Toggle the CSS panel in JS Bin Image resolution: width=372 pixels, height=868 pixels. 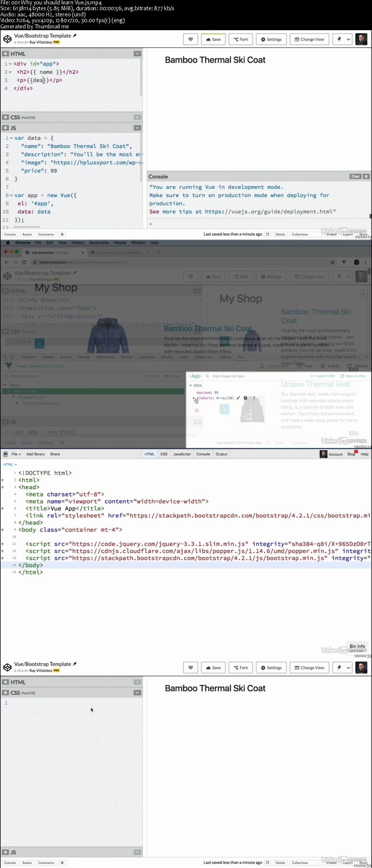click(164, 454)
